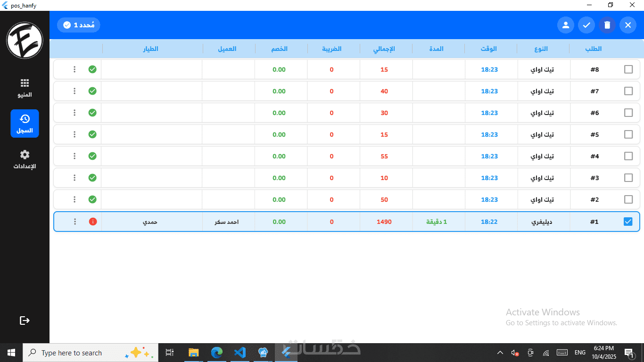Select the checkbox for order #4
This screenshot has height=362, width=644.
click(x=628, y=156)
